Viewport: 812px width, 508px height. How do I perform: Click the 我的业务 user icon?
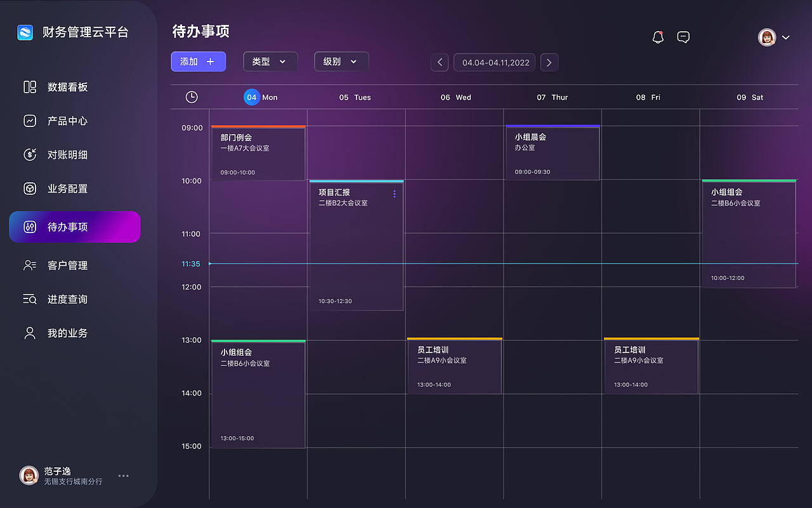(30, 333)
